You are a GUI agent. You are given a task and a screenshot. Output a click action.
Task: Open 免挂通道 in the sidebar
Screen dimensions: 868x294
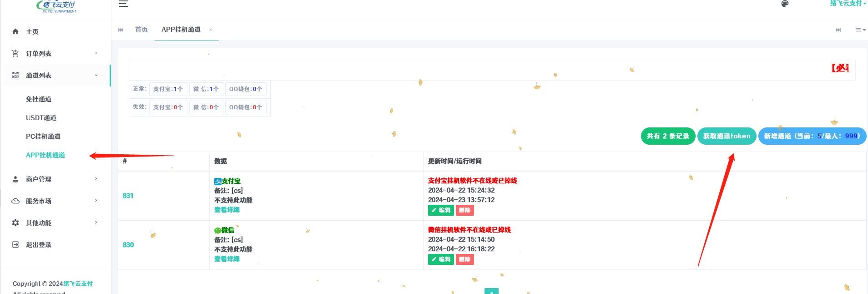click(39, 99)
